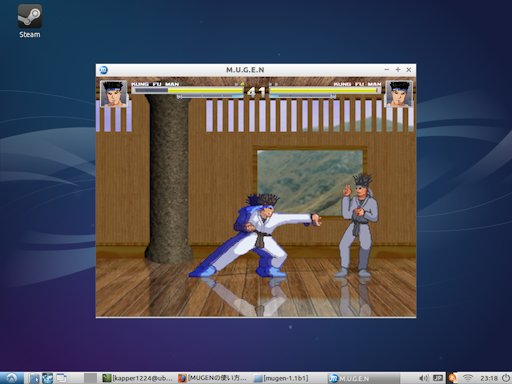Viewport: 512px width, 384px height.
Task: Click the clock showing 23:18
Action: click(489, 378)
